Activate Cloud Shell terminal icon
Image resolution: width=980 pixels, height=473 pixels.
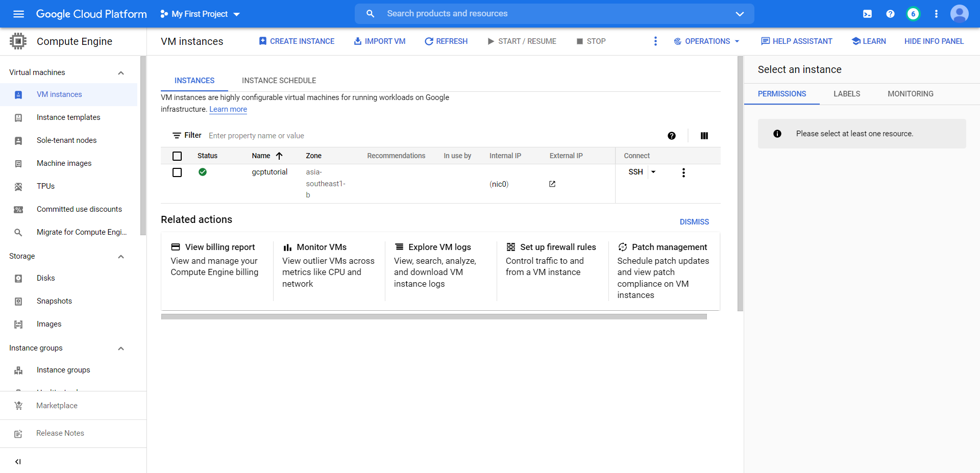click(x=867, y=14)
